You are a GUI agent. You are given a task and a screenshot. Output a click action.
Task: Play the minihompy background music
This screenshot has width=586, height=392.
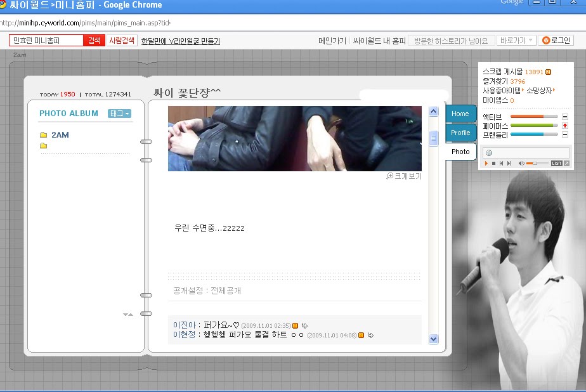[486, 163]
